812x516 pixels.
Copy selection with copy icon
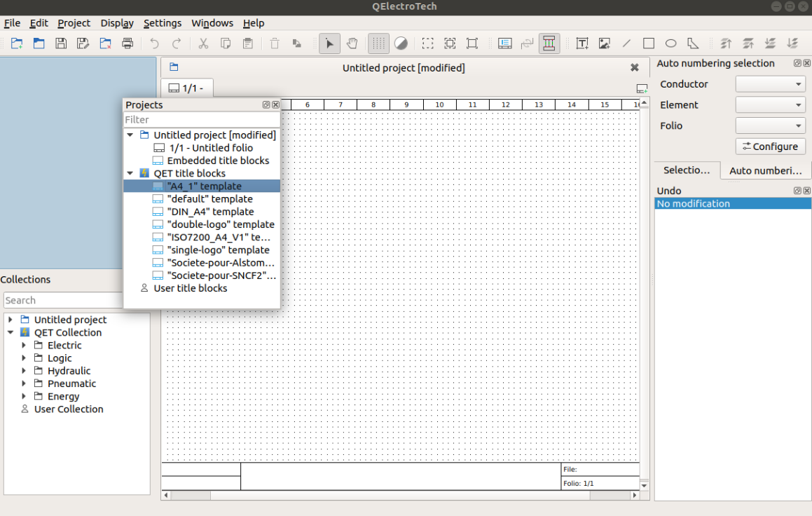[226, 43]
